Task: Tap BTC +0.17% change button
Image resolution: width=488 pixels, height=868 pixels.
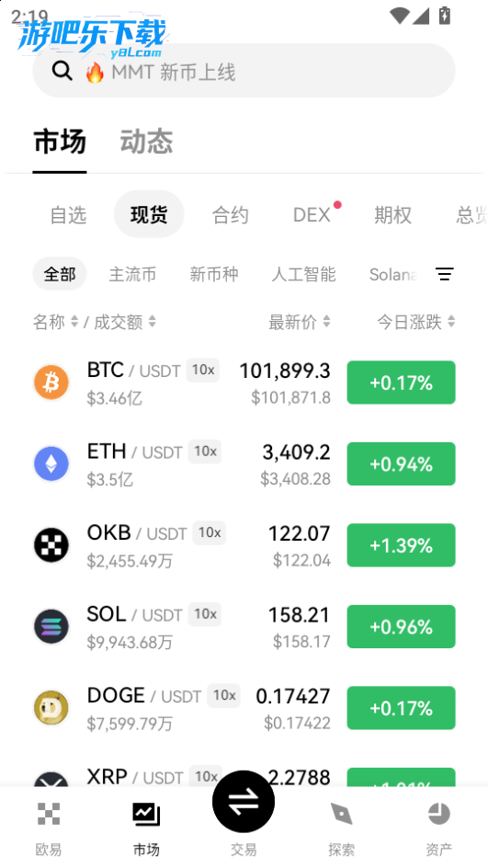Action: point(401,383)
